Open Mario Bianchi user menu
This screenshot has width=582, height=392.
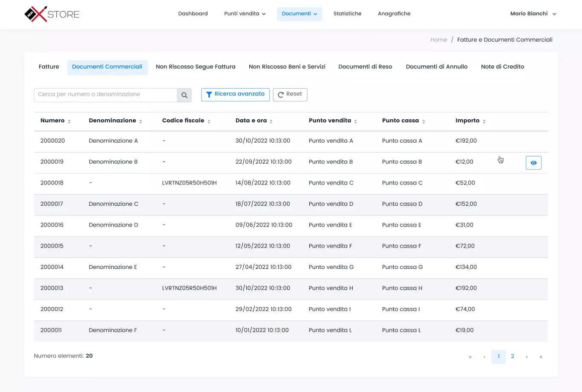(533, 14)
